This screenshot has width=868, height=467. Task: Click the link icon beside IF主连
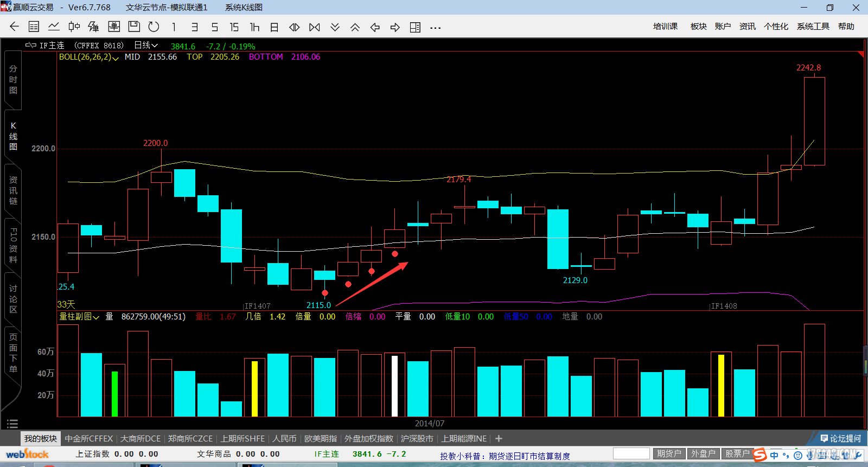31,46
